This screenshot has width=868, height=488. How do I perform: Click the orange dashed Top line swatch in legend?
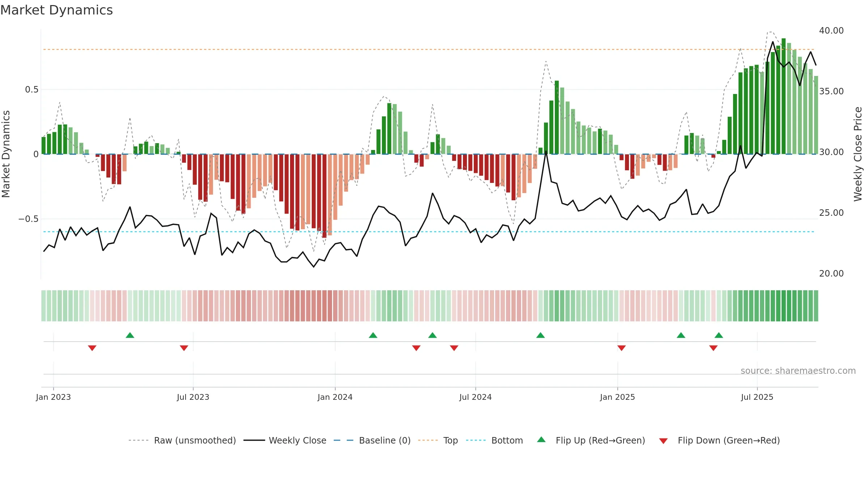tap(428, 440)
